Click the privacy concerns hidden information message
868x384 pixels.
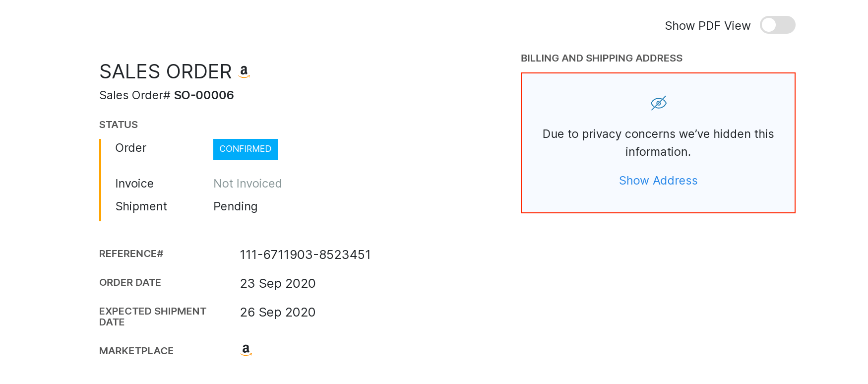click(658, 143)
